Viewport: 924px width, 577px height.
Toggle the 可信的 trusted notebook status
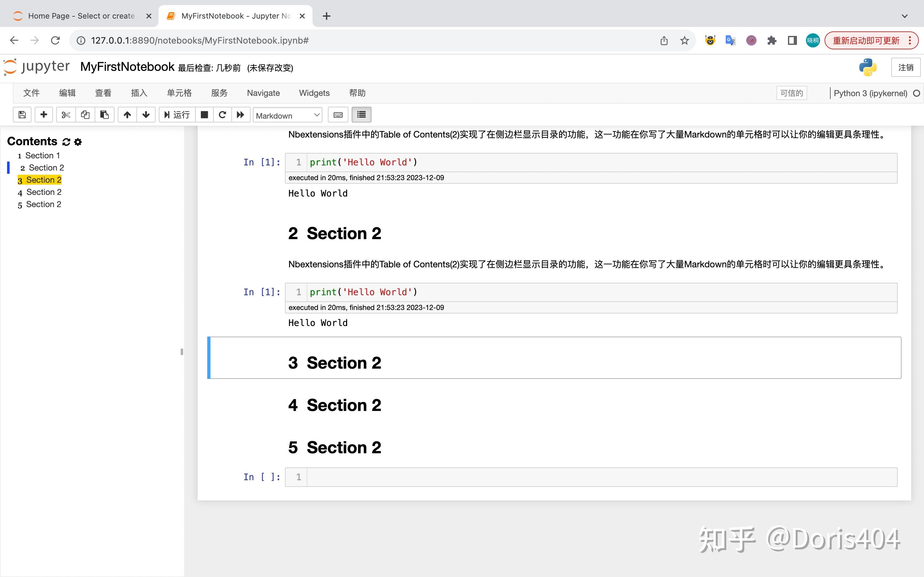(x=791, y=93)
